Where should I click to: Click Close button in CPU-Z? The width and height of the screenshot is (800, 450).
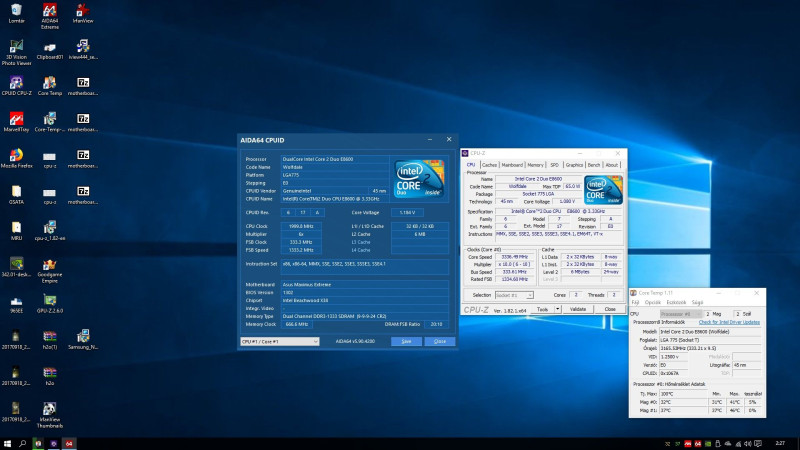click(610, 309)
